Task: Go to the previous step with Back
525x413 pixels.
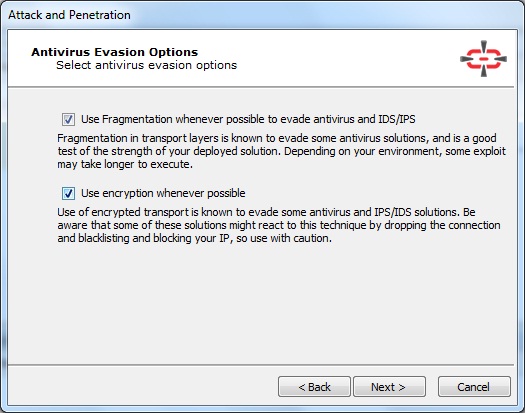Action: point(314,387)
